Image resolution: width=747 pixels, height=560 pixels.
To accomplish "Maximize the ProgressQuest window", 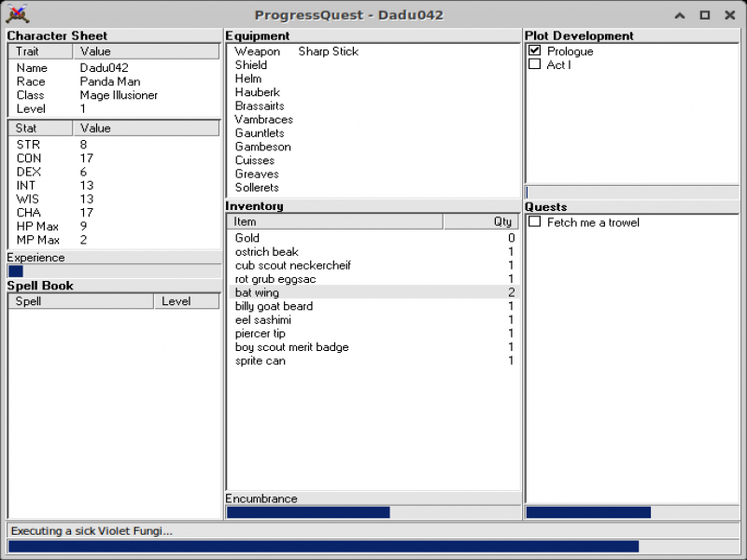I will pos(704,15).
